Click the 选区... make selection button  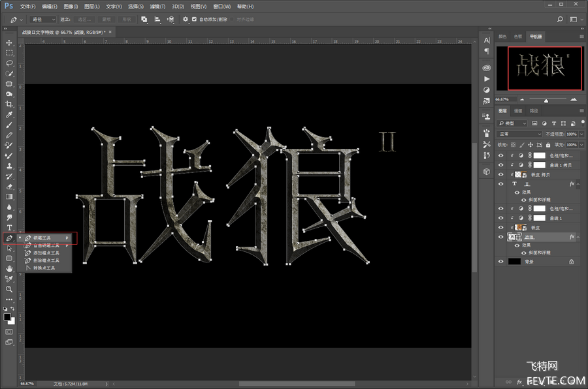[x=84, y=19]
